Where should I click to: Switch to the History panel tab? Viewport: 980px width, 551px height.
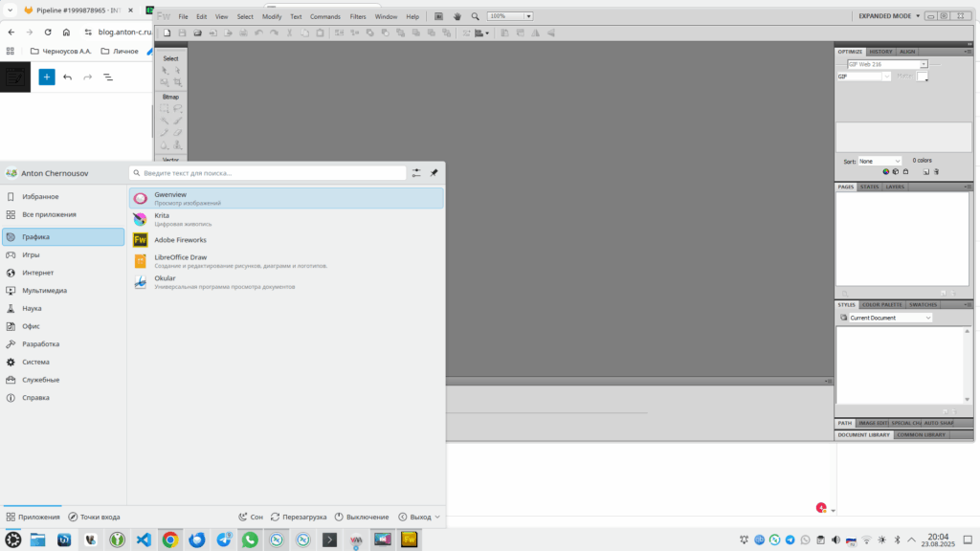880,51
